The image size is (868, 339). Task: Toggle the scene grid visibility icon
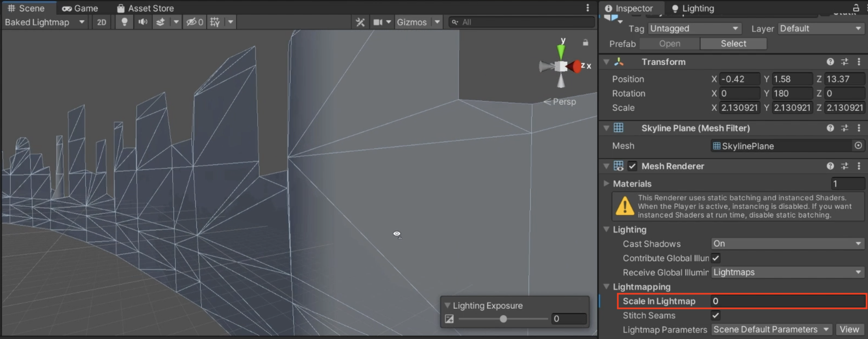[215, 22]
